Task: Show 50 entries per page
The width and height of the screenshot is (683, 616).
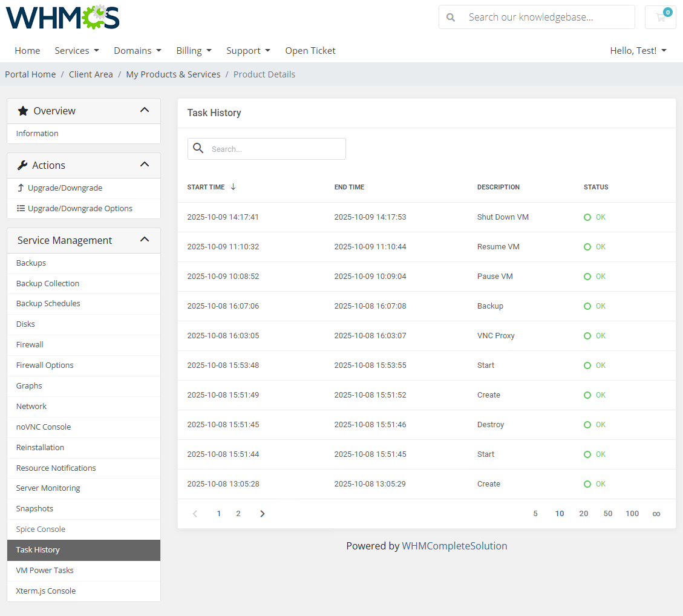Action: 607,514
